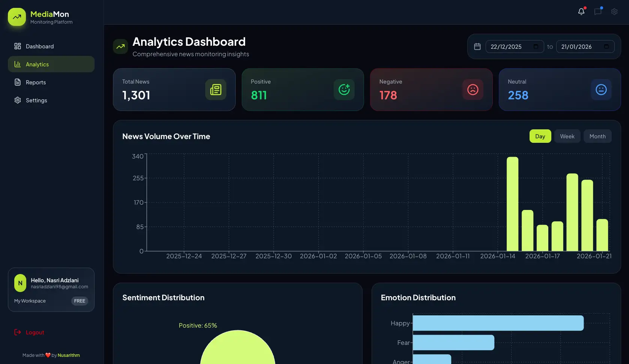Click the Neutral face icon
This screenshot has height=364, width=629.
click(x=601, y=90)
